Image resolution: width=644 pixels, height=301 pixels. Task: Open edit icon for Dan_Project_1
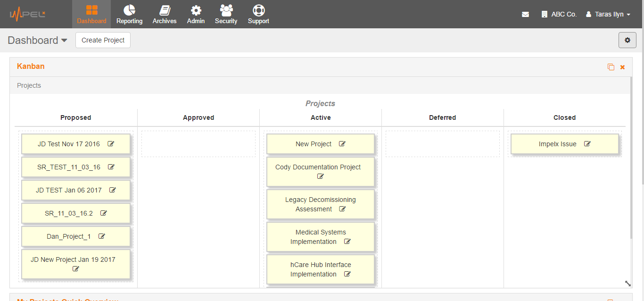click(x=102, y=236)
